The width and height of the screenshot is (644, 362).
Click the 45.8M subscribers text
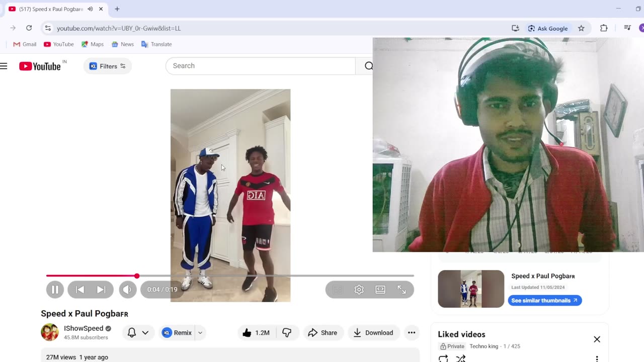(86, 337)
